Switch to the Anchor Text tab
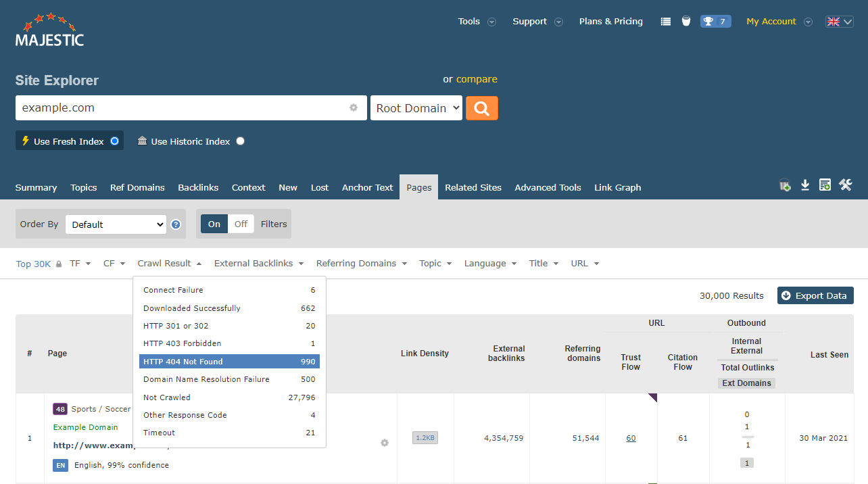 pos(367,187)
